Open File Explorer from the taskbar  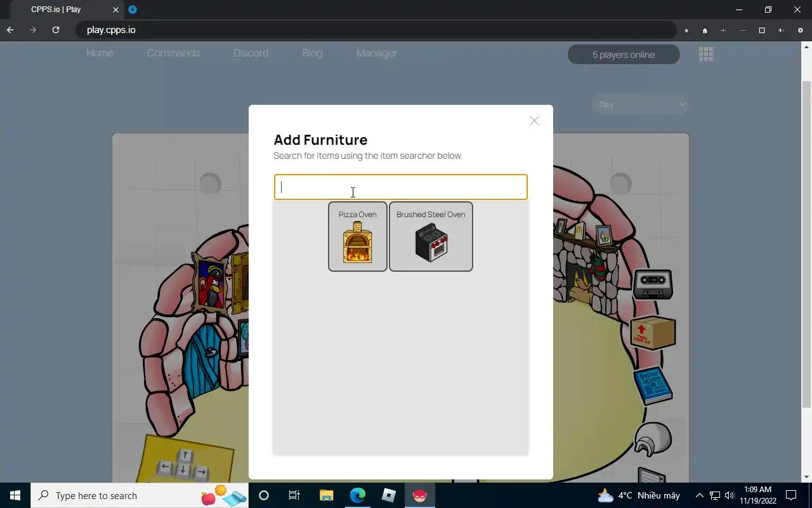326,495
